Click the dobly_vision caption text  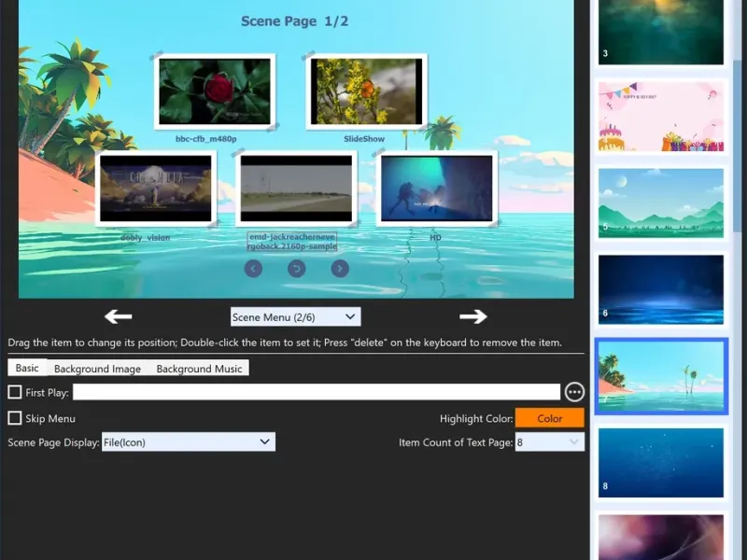pyautogui.click(x=146, y=238)
